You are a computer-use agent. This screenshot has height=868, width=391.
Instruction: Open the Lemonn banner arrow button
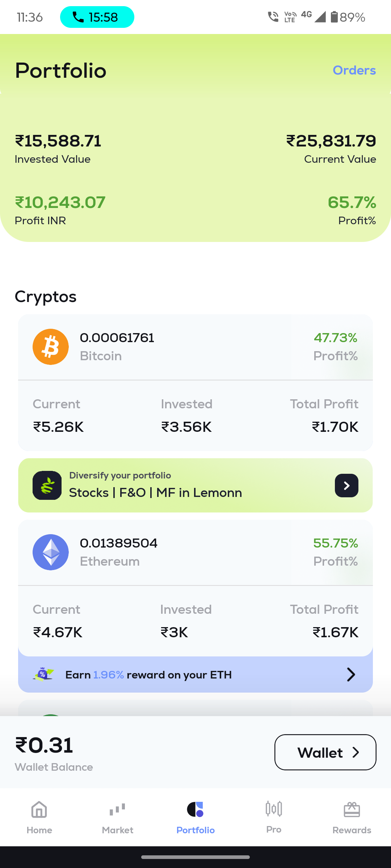click(346, 485)
